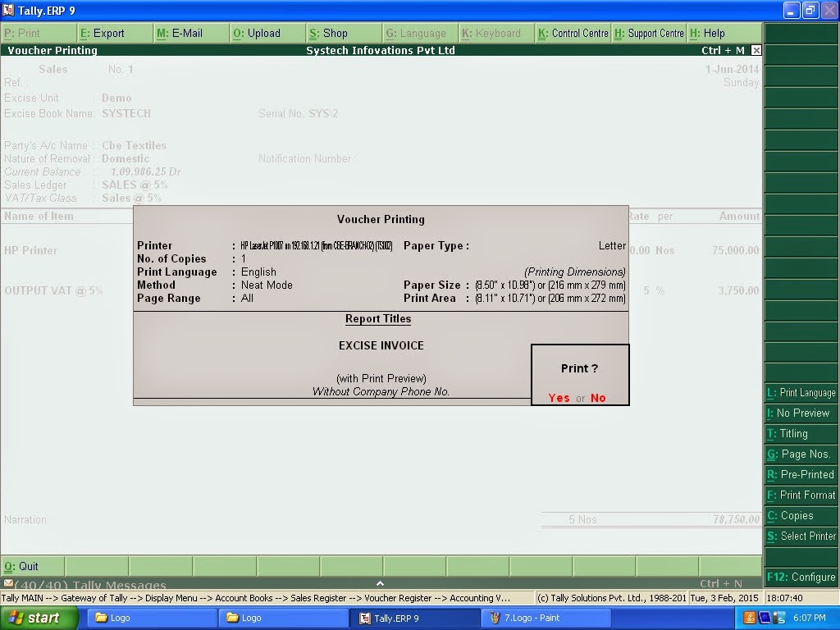Click the (with Print Preview) text
Screen dimensions: 840x630
point(381,378)
